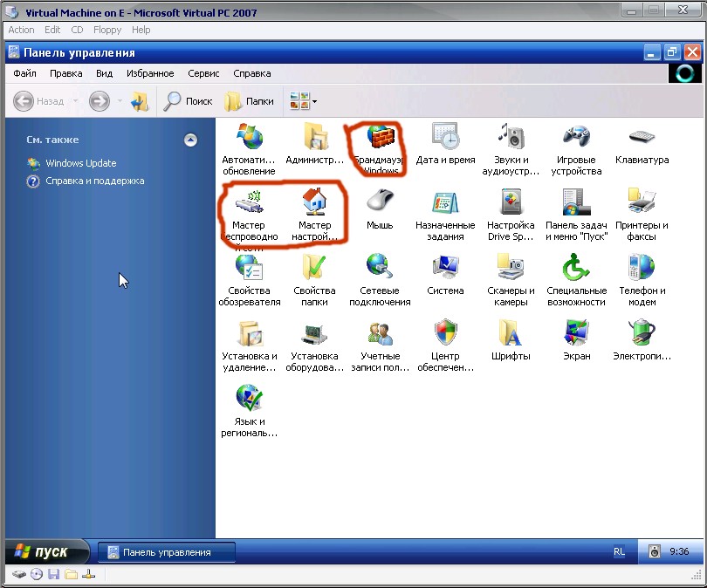Click Справка и поддержка link
The image size is (707, 588).
click(94, 181)
